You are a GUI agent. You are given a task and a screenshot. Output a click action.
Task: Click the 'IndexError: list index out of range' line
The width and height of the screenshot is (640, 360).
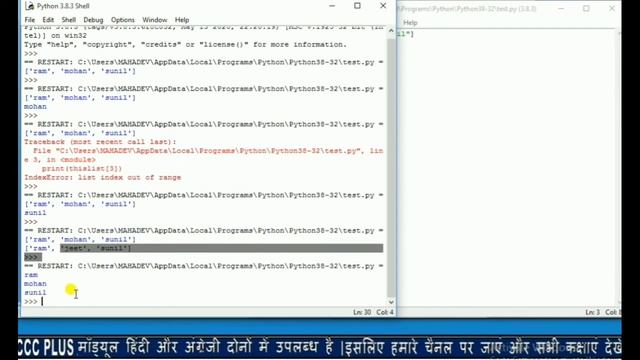(x=102, y=178)
